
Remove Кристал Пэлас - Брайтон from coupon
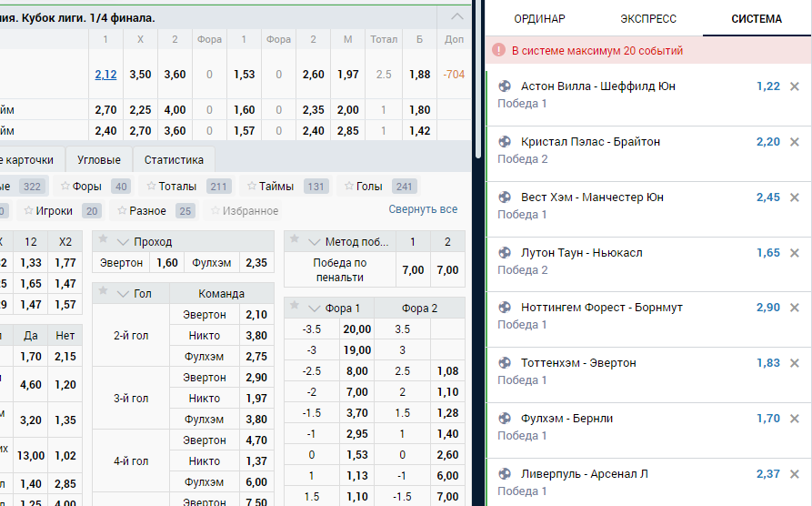coord(795,142)
